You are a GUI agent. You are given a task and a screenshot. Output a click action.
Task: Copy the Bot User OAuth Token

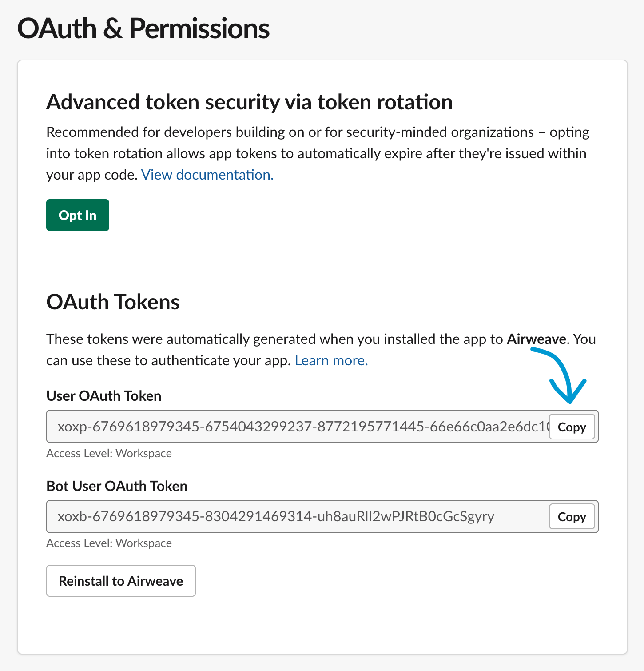tap(572, 516)
